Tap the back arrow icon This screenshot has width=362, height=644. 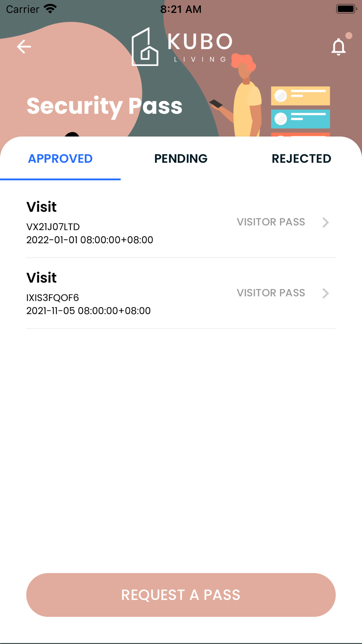[x=24, y=47]
